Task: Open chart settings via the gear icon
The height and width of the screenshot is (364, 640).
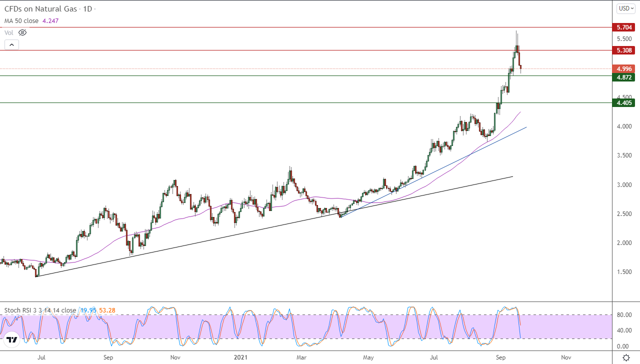Action: pos(626,357)
